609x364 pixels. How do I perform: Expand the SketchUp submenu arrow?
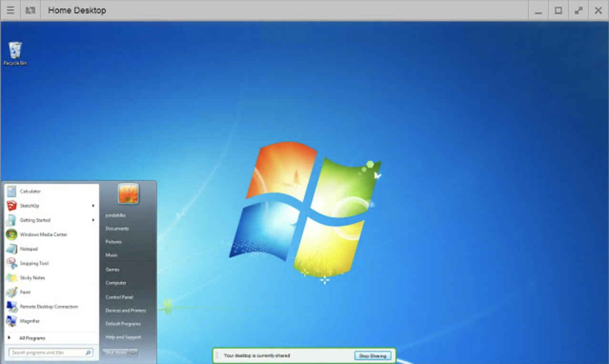93,206
